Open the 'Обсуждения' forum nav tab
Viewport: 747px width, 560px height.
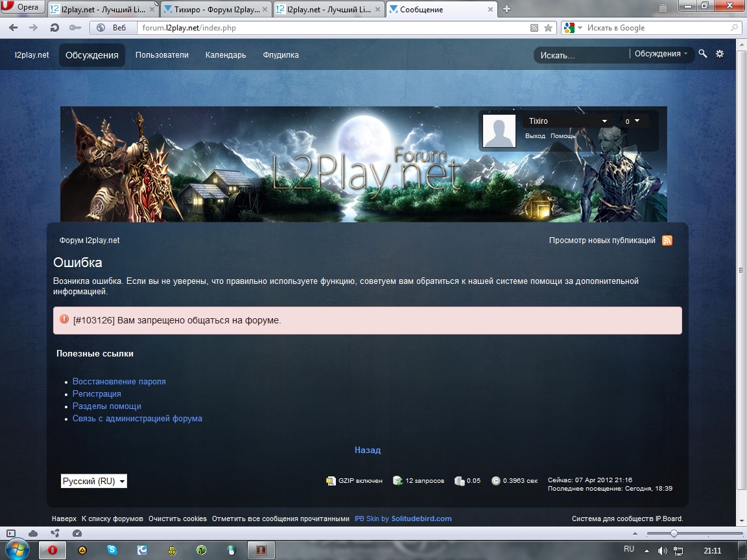click(x=92, y=55)
